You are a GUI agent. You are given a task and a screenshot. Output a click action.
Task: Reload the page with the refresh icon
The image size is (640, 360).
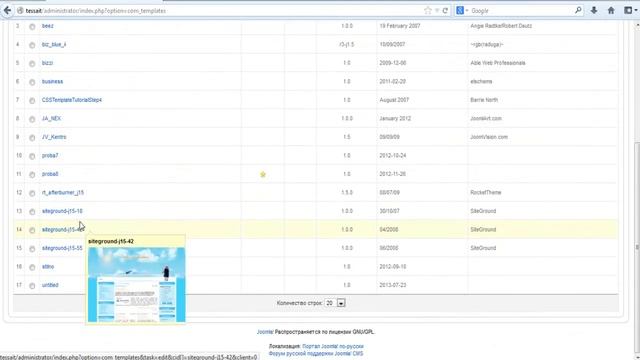[445, 11]
